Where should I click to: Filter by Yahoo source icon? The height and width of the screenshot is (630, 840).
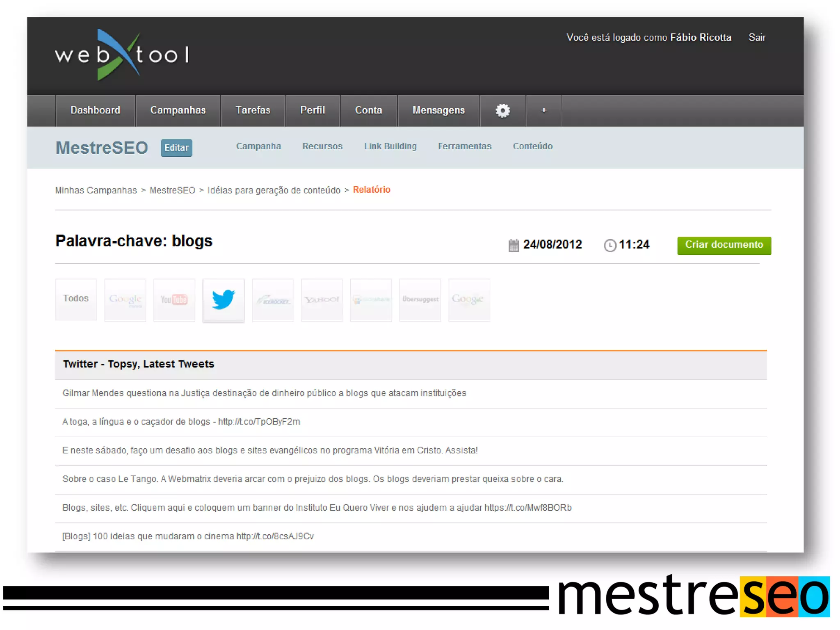point(322,300)
